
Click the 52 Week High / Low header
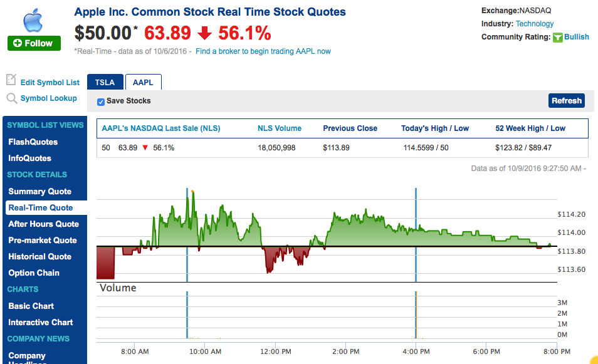pyautogui.click(x=530, y=128)
